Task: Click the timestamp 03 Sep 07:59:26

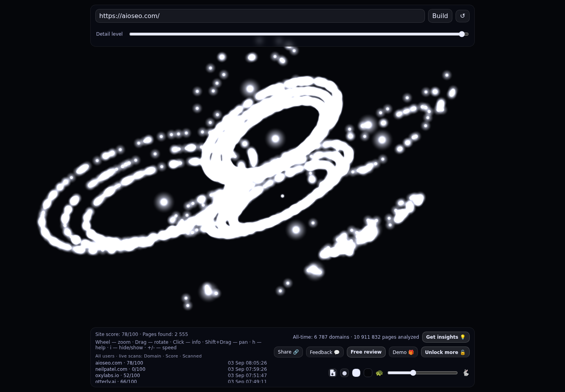Action: tap(247, 369)
